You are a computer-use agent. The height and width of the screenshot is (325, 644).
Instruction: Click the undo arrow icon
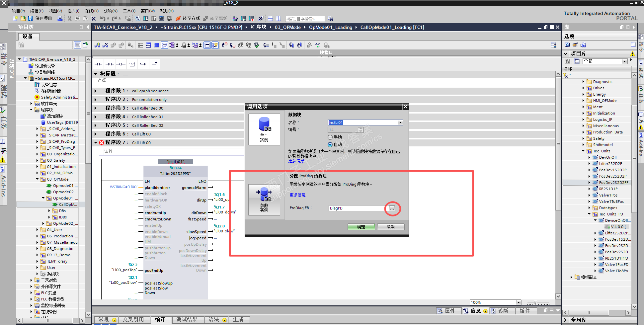click(103, 19)
